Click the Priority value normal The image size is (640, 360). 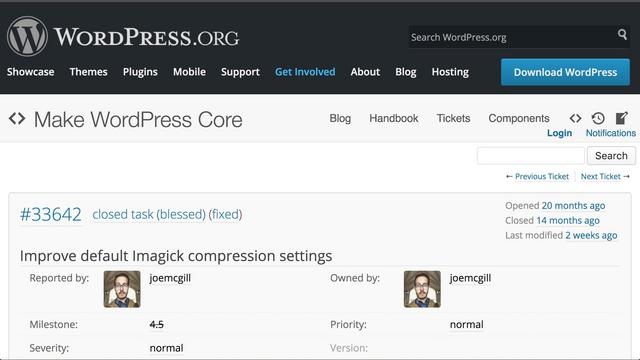[467, 324]
